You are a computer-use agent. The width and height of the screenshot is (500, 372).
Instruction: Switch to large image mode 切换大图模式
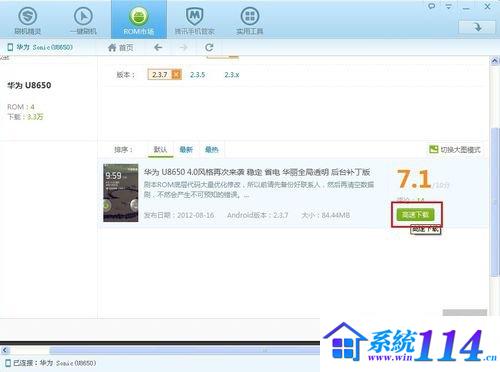455,150
